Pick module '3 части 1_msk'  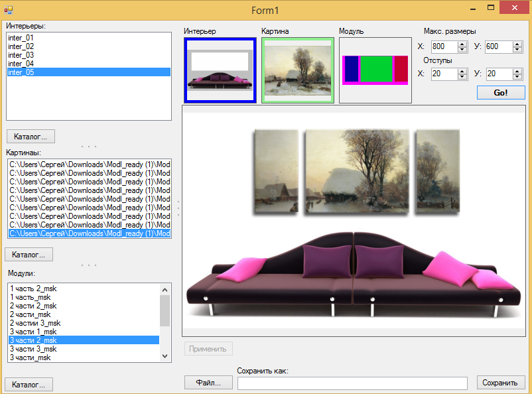tap(84, 332)
